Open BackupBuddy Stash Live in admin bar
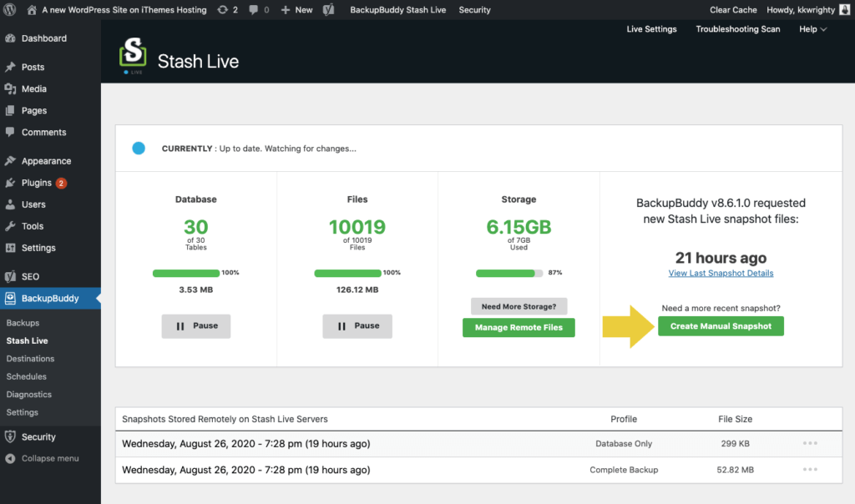 pos(398,10)
